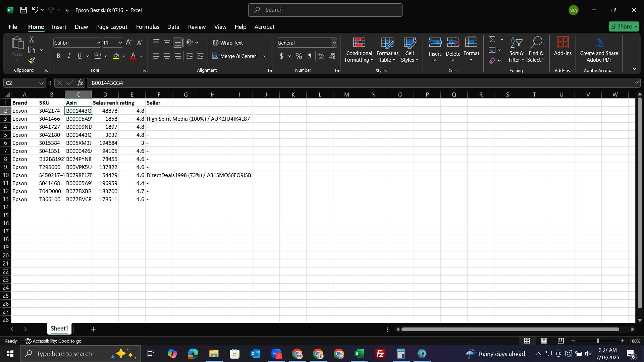Open File Explorer from taskbar
The width and height of the screenshot is (644, 362).
214,354
